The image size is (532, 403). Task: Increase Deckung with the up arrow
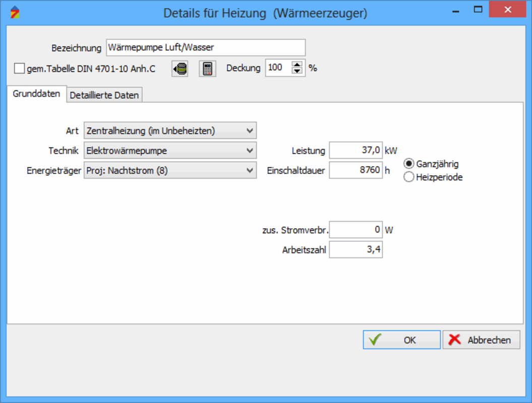(298, 64)
